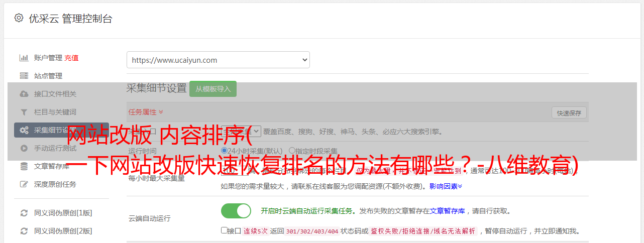644x243 pixels.
Task: Open 账户管理 in the sidebar
Action: click(x=48, y=58)
